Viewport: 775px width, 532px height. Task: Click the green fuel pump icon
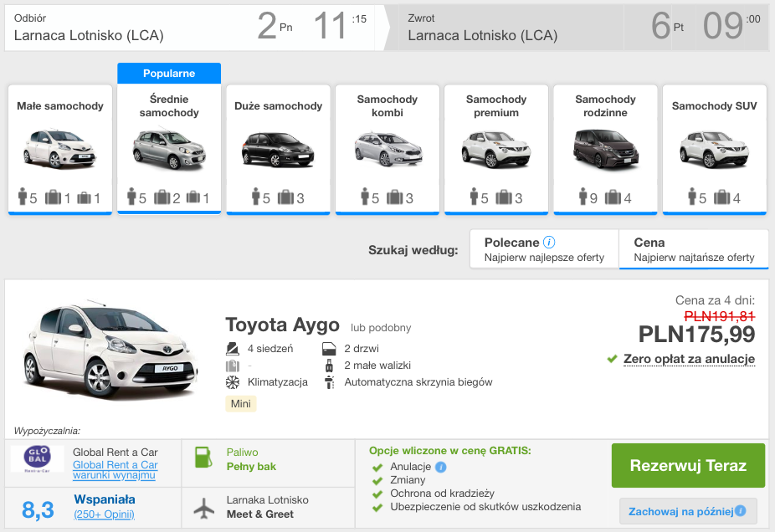coord(203,458)
